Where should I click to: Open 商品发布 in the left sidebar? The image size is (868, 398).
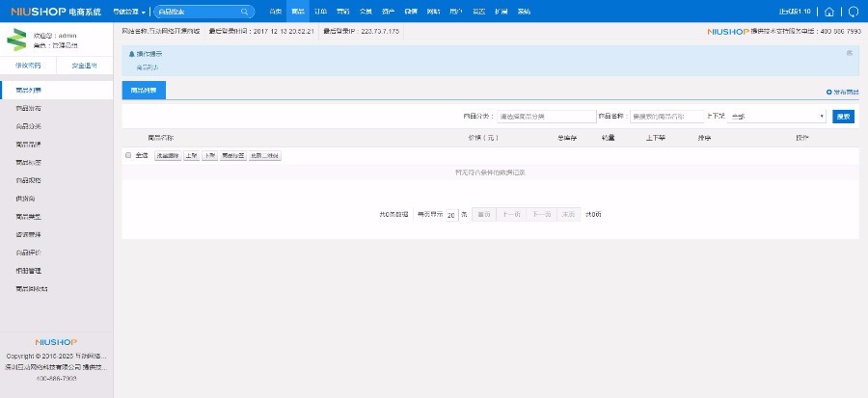click(x=57, y=108)
